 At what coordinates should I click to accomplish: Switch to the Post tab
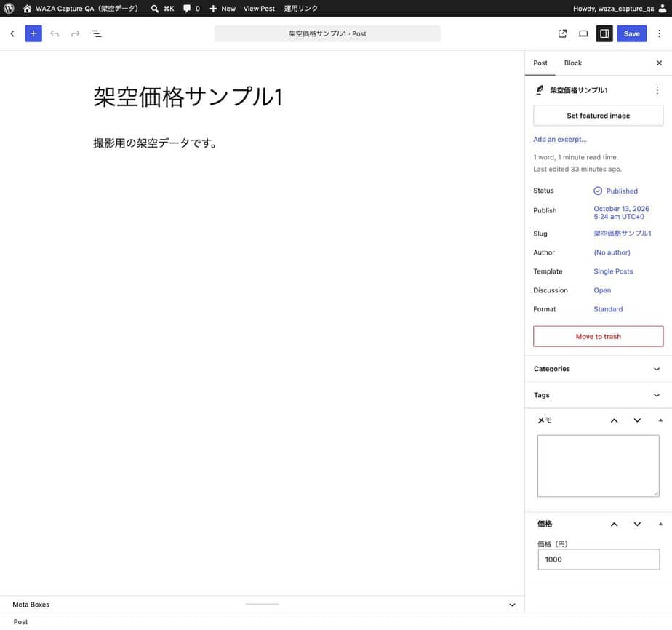click(540, 63)
